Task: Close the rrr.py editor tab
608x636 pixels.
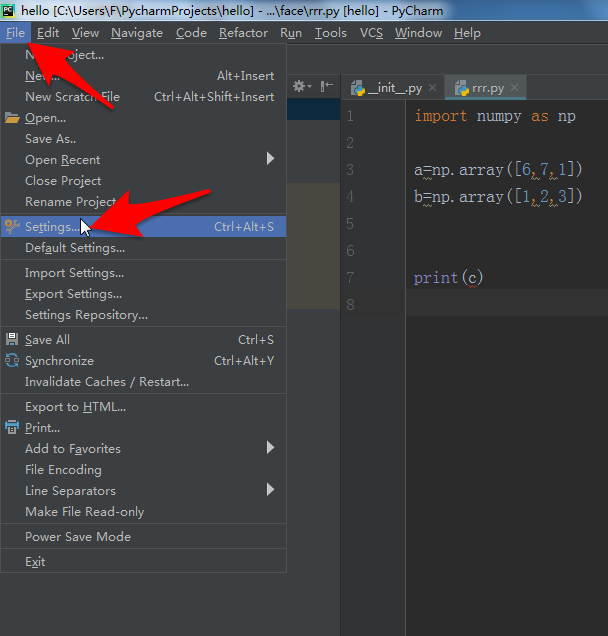Action: coord(514,88)
